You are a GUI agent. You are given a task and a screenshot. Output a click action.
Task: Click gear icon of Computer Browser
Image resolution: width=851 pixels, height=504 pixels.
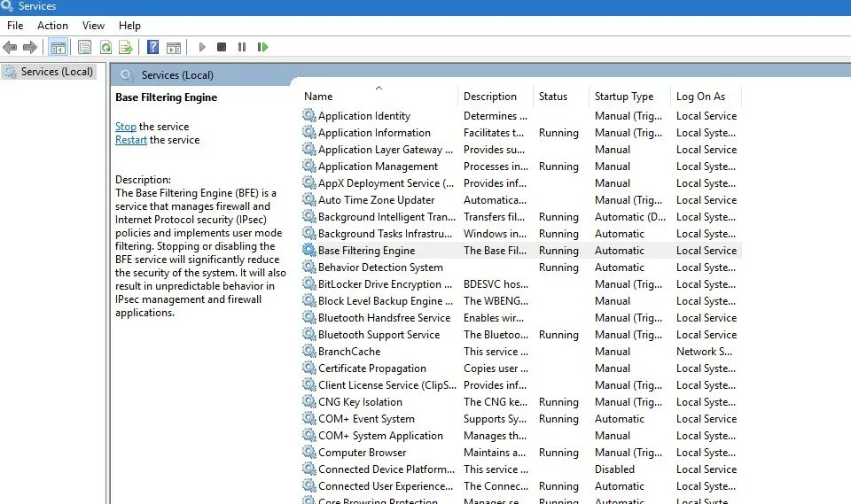pyautogui.click(x=308, y=452)
